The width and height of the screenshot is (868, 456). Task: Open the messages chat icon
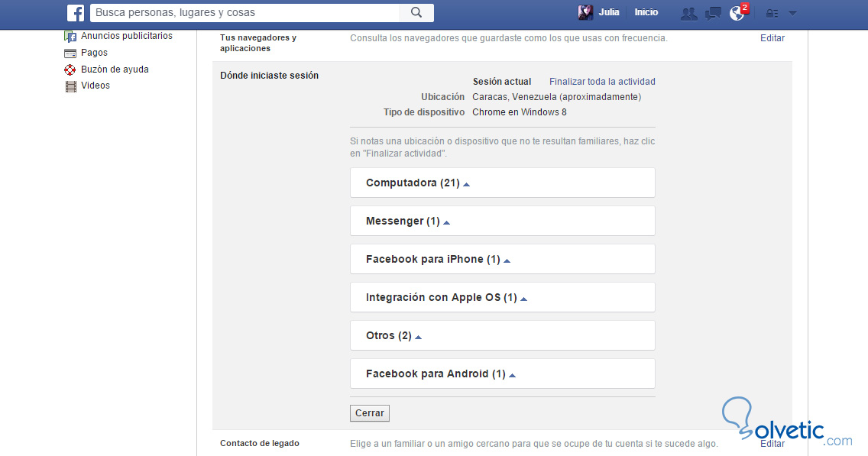[713, 13]
